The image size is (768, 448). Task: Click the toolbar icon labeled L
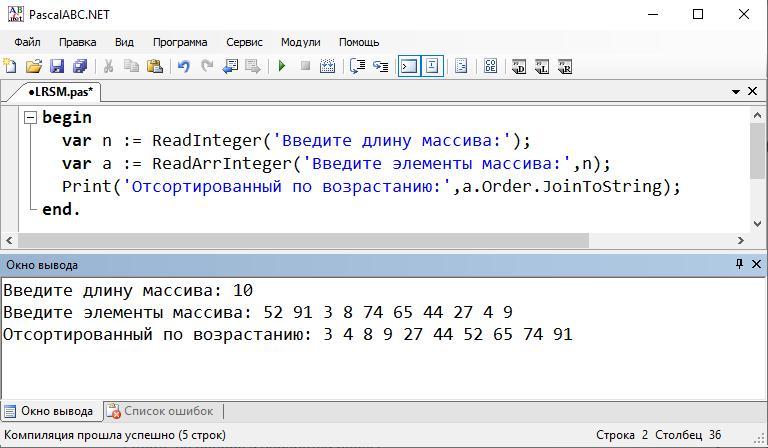click(542, 67)
